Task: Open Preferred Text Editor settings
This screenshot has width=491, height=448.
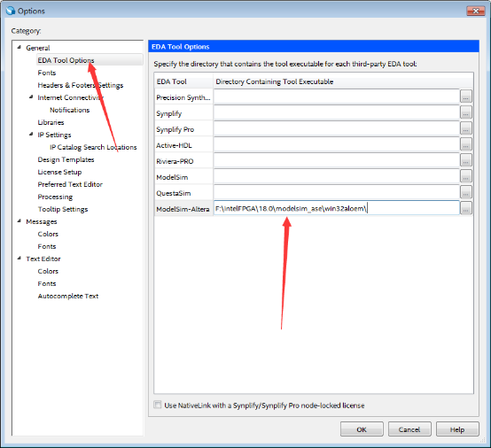Action: [70, 184]
